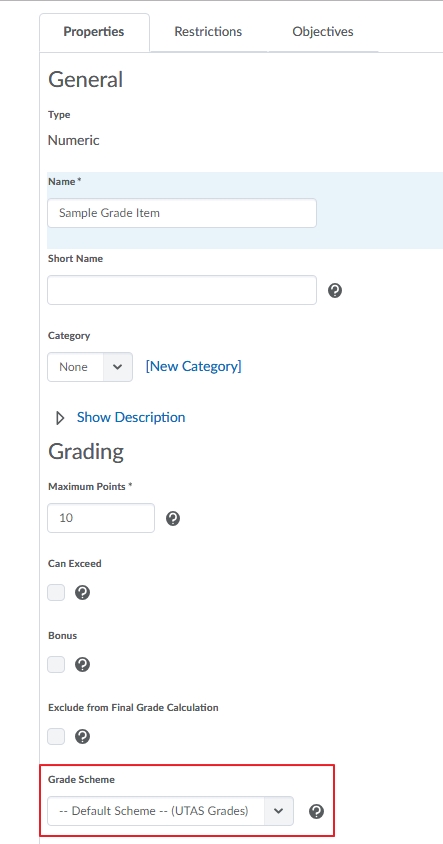
Task: Open the Grade Scheme dropdown
Action: [x=171, y=811]
